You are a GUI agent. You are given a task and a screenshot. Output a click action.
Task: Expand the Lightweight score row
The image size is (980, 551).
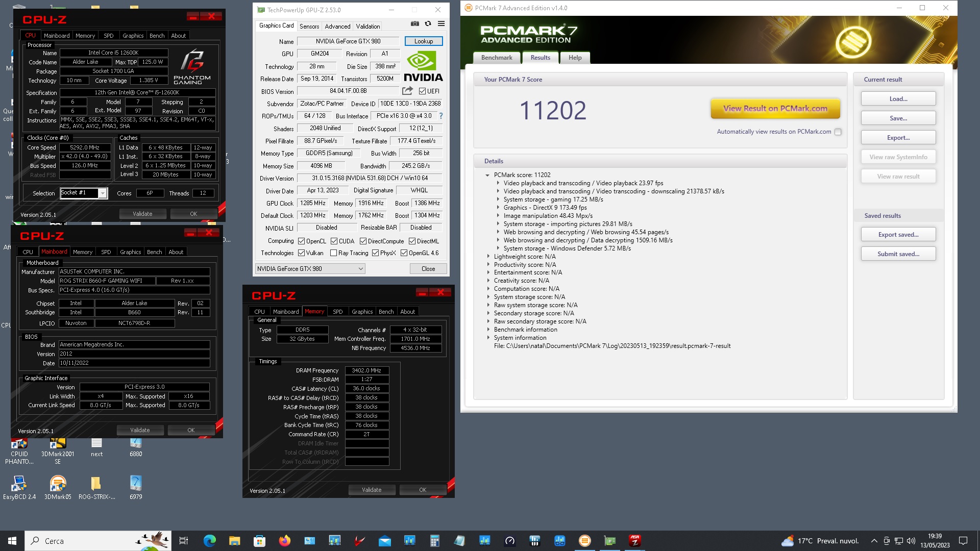[488, 257]
